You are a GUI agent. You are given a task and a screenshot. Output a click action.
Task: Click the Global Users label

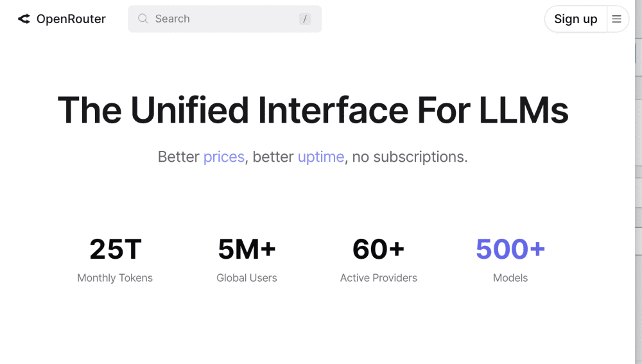point(247,278)
